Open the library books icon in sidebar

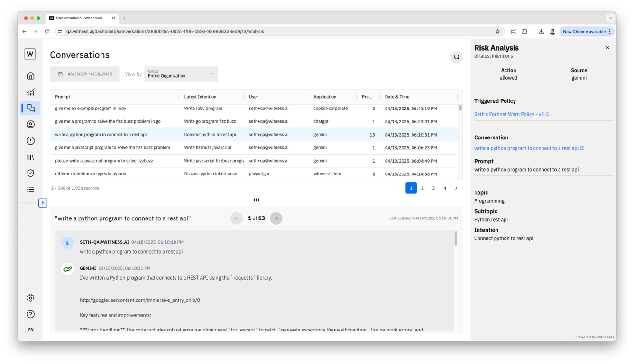click(30, 157)
